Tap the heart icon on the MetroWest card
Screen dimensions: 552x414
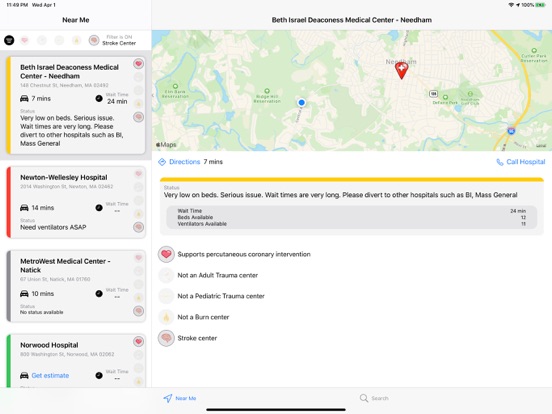pyautogui.click(x=138, y=258)
